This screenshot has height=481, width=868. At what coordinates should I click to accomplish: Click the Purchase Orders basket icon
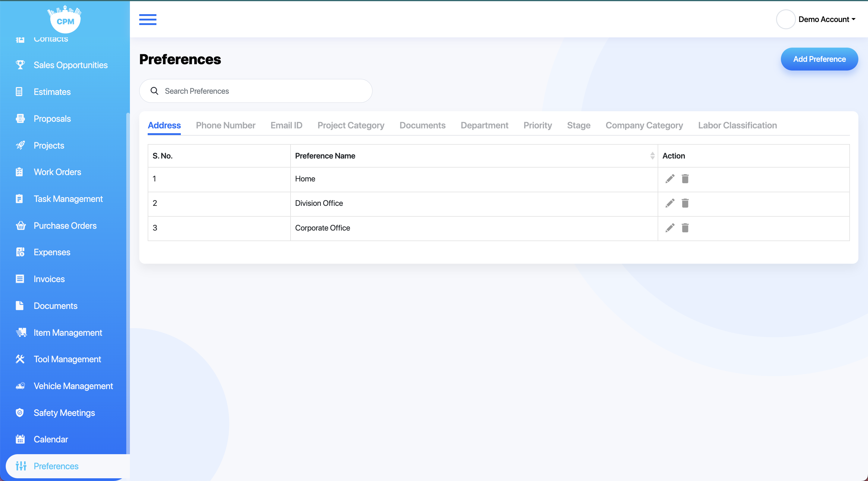pyautogui.click(x=20, y=225)
